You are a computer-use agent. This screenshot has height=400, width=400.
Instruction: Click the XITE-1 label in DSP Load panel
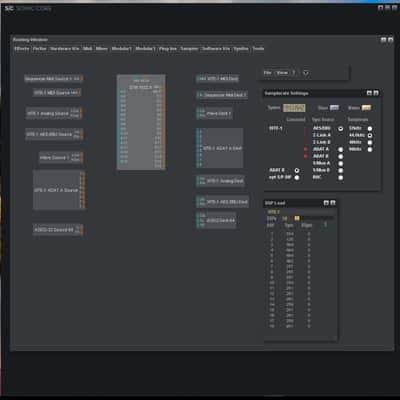[274, 212]
